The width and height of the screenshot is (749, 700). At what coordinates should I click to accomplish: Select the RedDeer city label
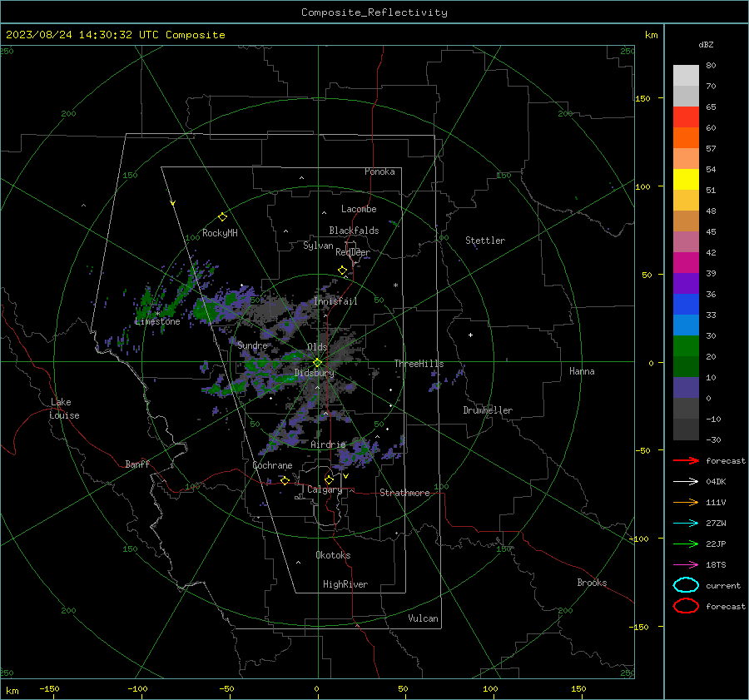(353, 252)
